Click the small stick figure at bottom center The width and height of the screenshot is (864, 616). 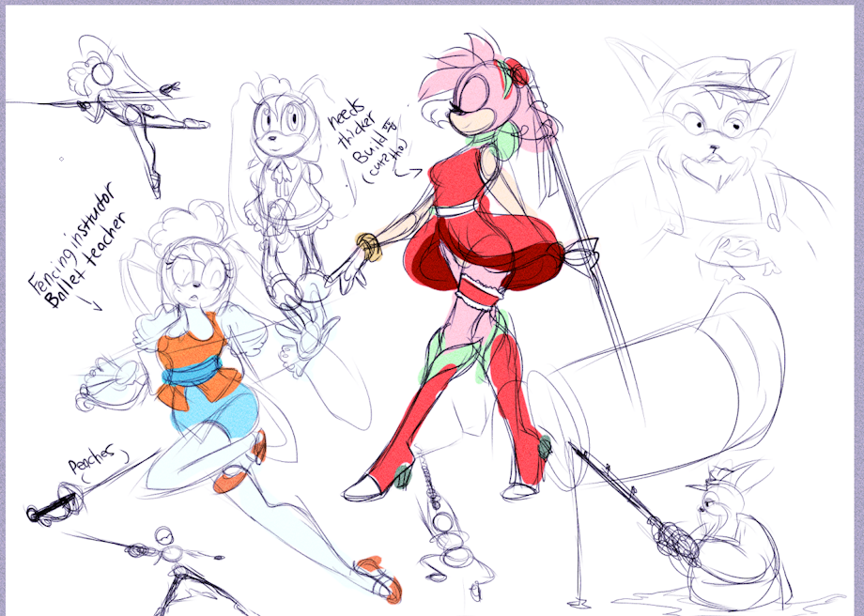(x=451, y=540)
